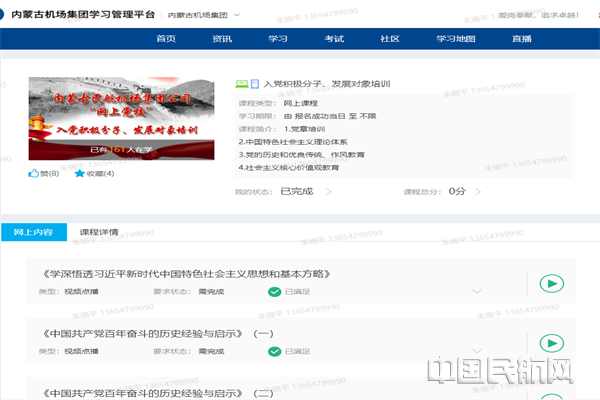Click 学习地图 in the navigation bar
Image resolution: width=600 pixels, height=400 pixels.
pyautogui.click(x=456, y=39)
